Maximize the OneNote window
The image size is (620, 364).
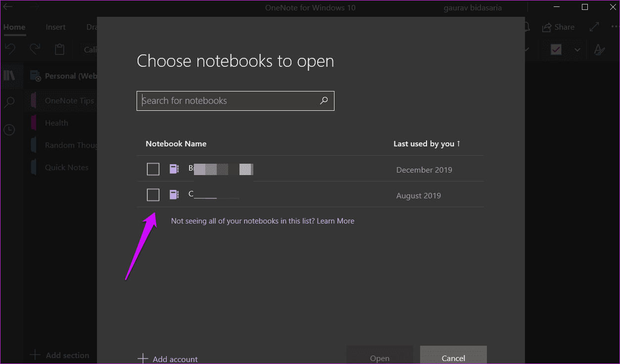click(x=585, y=7)
